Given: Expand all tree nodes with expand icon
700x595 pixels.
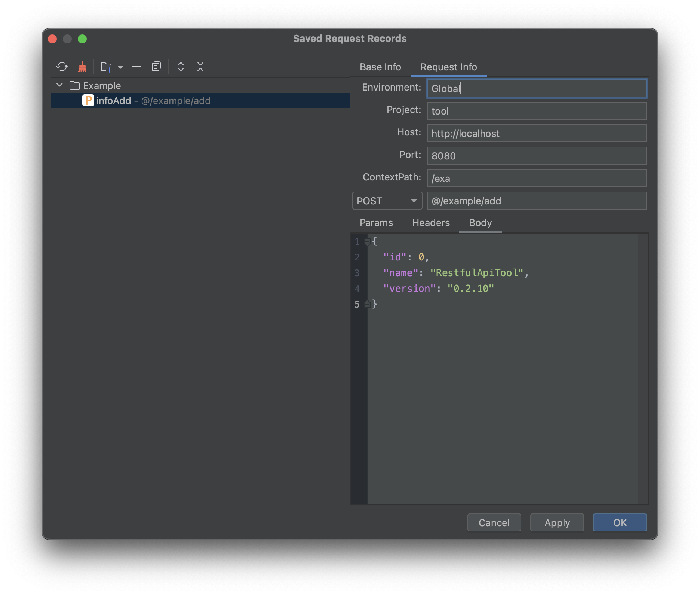Looking at the screenshot, I should coord(181,66).
